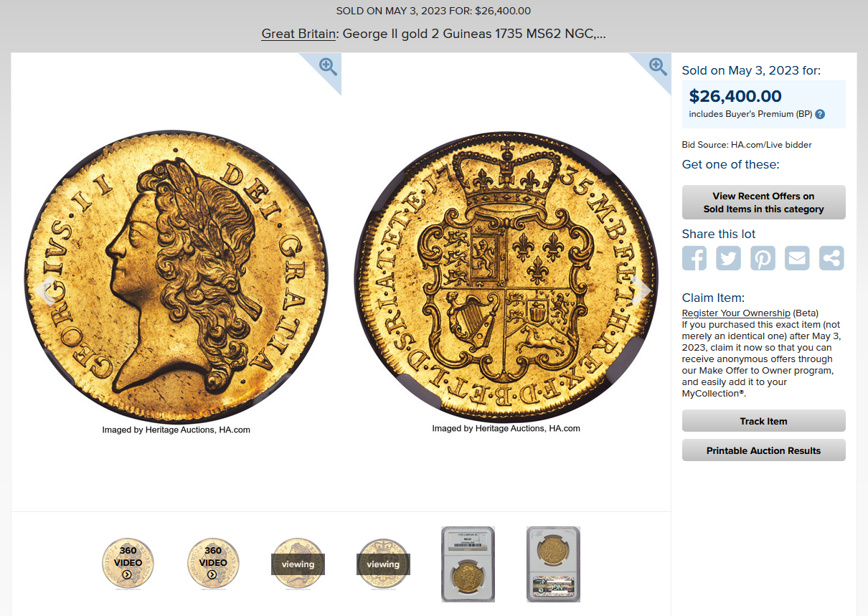The width and height of the screenshot is (868, 616).
Task: Open the Great Britain category link
Action: click(x=298, y=34)
